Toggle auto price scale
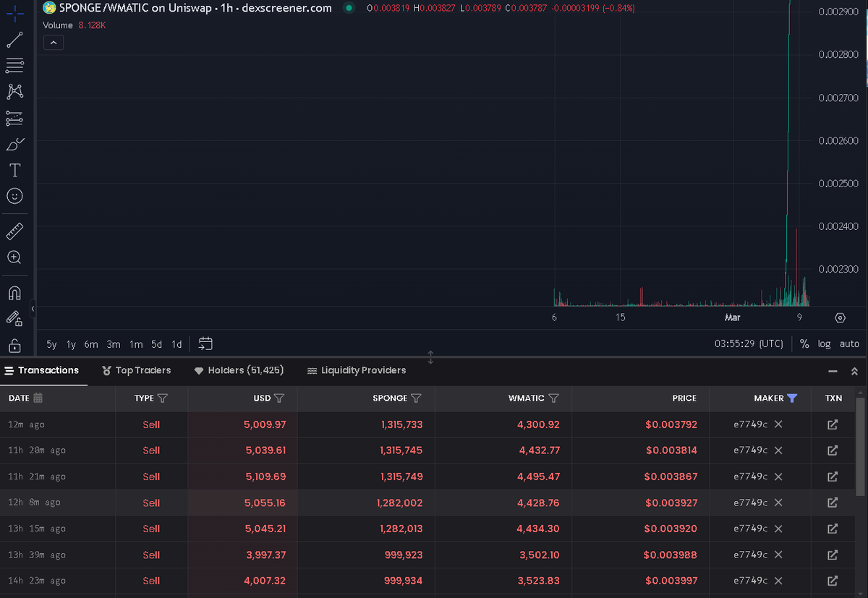 [849, 344]
